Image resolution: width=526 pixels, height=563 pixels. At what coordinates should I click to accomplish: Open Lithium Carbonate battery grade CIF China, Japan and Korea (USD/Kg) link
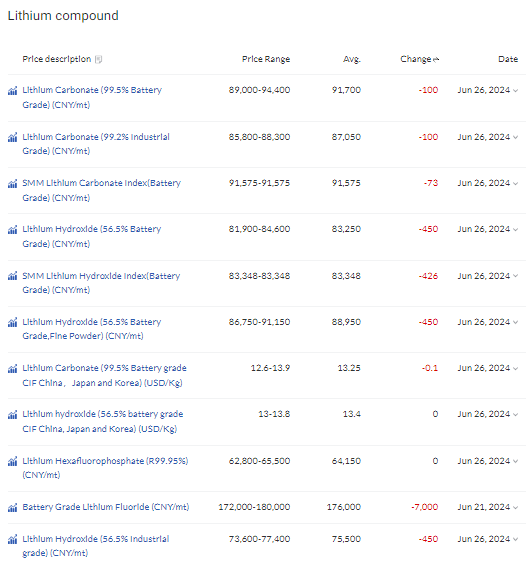[104, 375]
